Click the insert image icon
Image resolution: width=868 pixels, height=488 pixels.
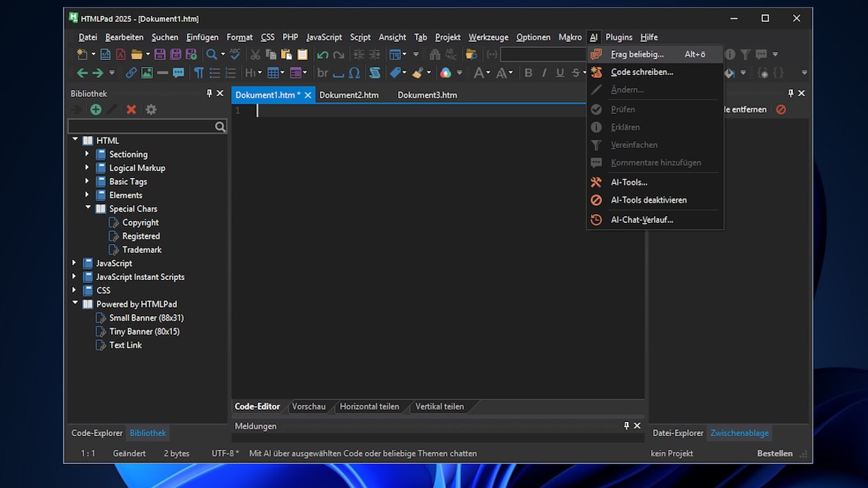point(146,73)
